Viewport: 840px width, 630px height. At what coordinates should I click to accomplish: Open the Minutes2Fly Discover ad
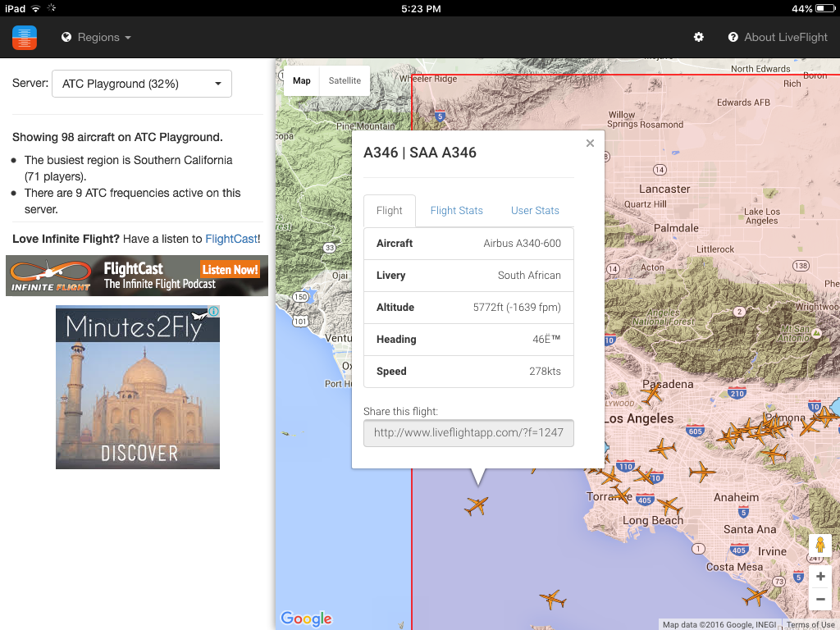tap(138, 387)
